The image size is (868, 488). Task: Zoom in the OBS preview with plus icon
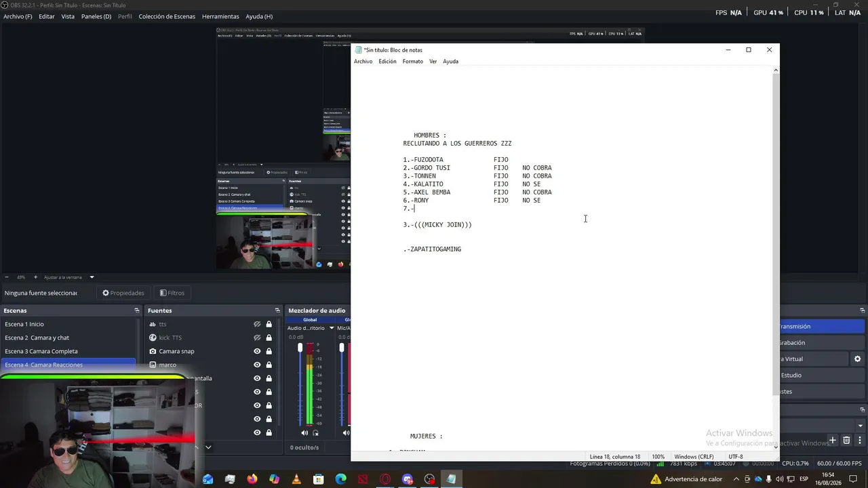click(x=35, y=277)
